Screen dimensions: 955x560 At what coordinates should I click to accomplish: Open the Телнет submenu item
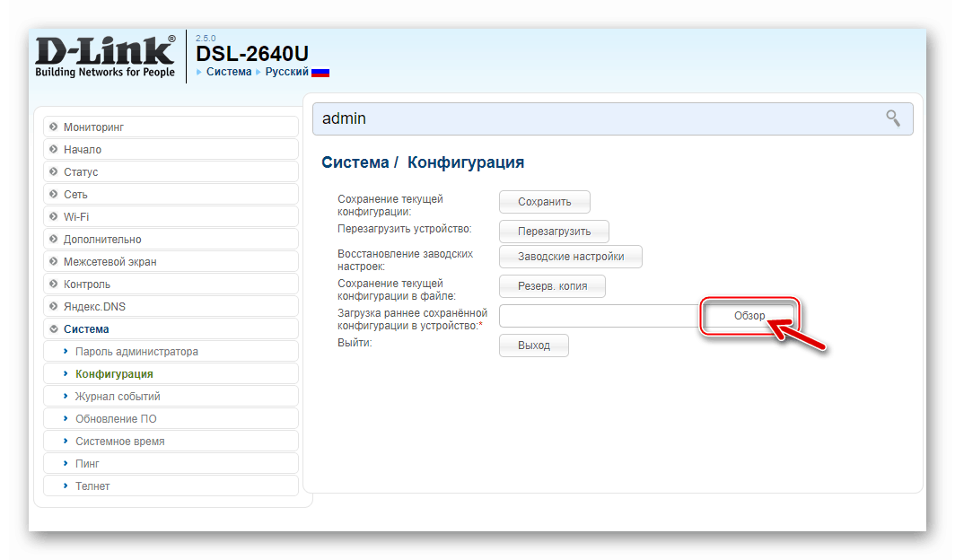click(x=171, y=487)
